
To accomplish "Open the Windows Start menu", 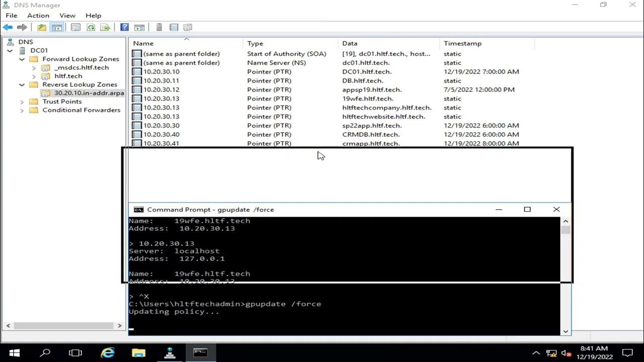I will click(x=14, y=352).
